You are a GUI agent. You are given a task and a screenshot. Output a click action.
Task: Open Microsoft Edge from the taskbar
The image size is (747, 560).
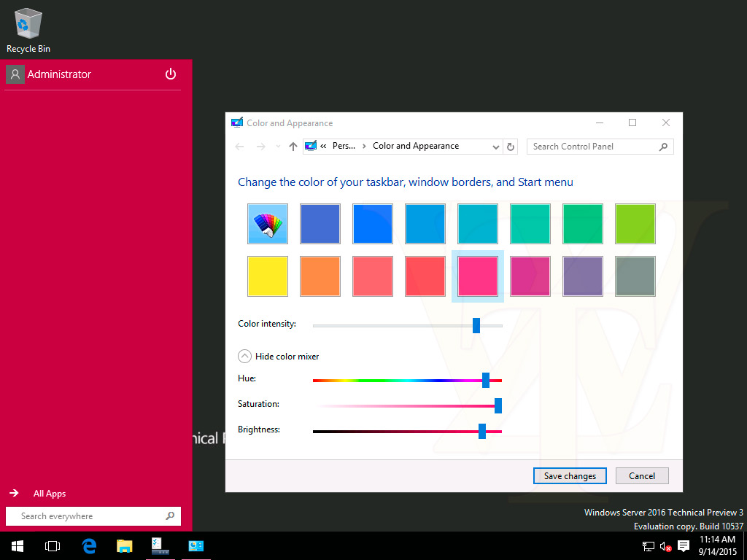(90, 545)
